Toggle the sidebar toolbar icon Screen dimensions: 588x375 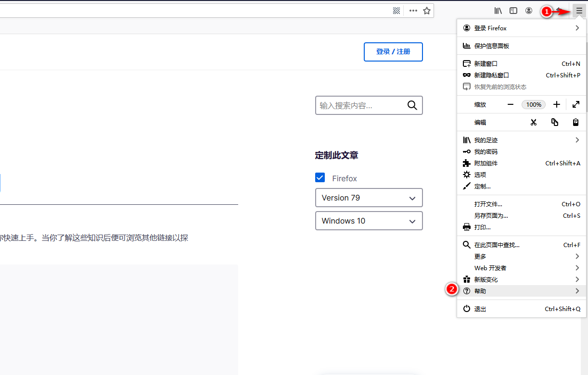click(x=513, y=11)
